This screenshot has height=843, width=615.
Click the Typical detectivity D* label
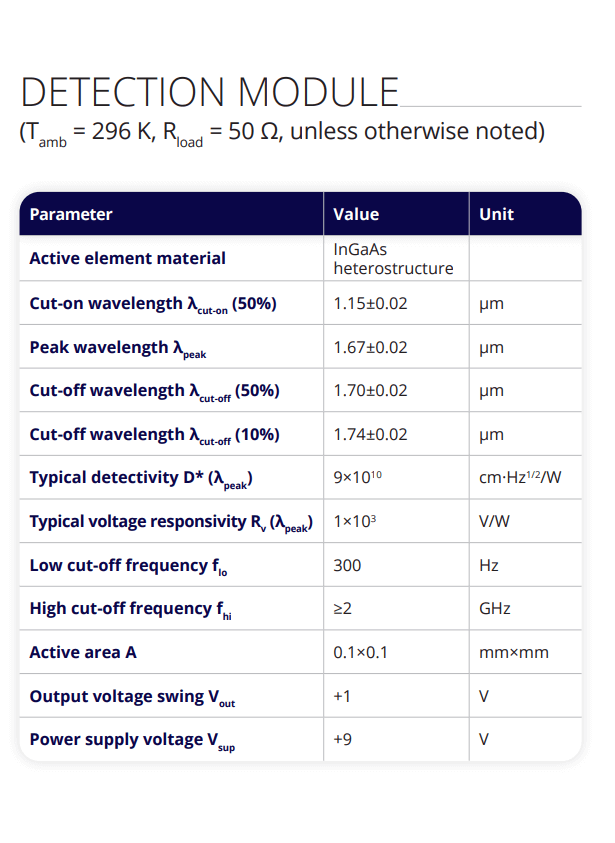coord(141,478)
